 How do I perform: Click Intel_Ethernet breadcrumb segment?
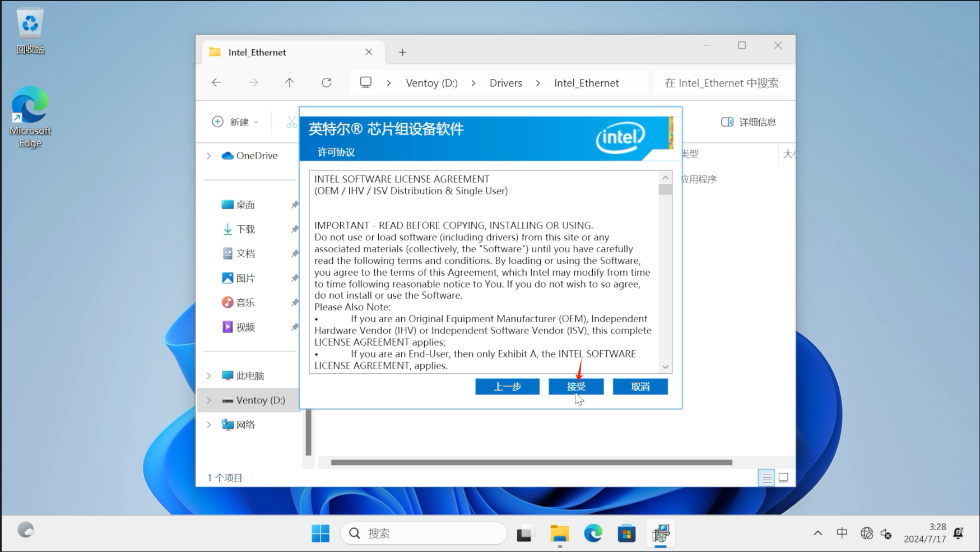[587, 83]
